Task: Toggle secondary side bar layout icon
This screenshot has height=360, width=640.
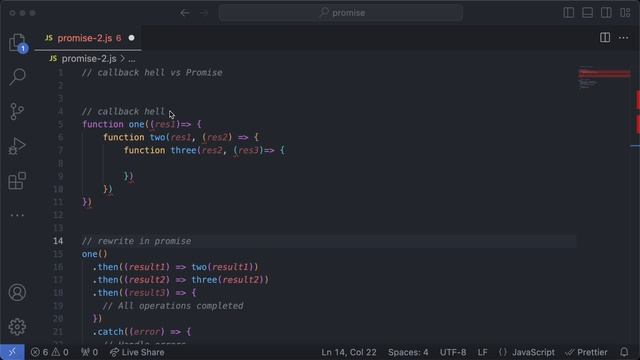Action: 606,13
